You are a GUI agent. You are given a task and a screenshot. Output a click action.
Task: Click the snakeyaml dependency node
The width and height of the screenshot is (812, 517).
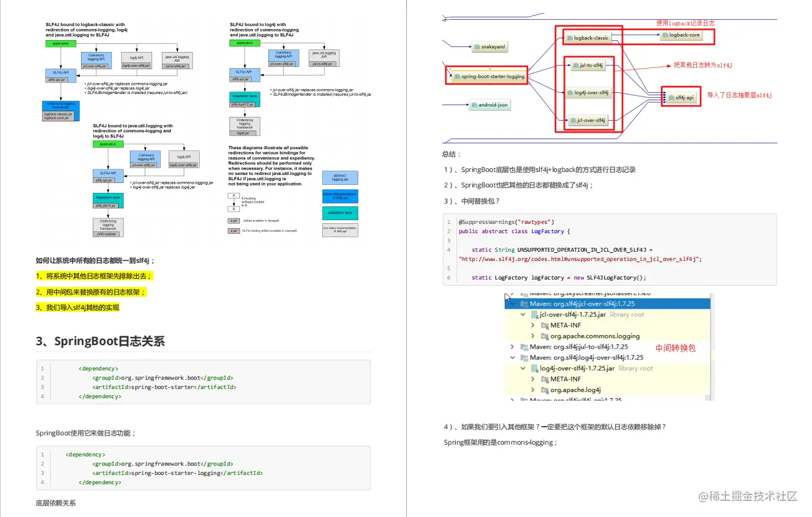click(490, 47)
